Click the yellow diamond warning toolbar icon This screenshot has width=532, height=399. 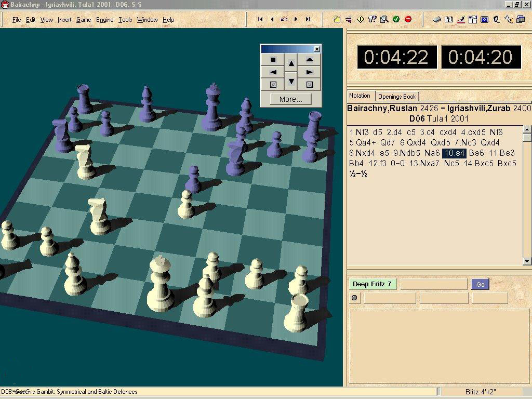point(361,19)
